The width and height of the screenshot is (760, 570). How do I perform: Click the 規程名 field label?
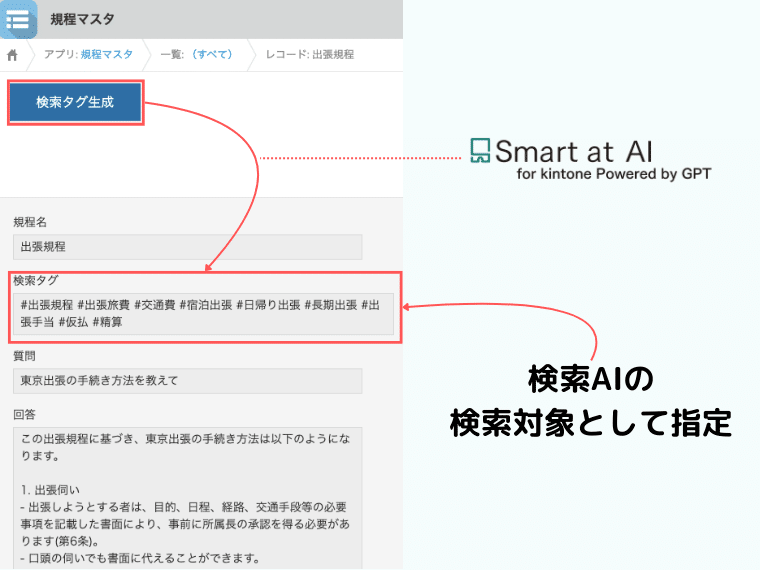click(x=30, y=222)
